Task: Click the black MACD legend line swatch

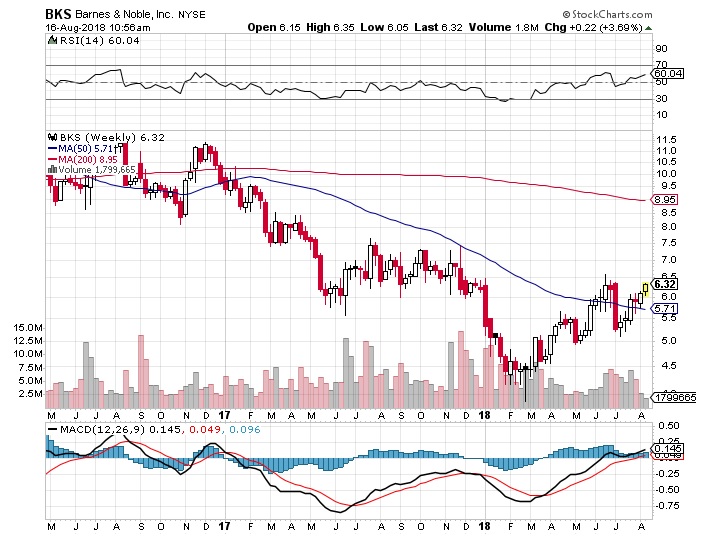Action: point(53,430)
